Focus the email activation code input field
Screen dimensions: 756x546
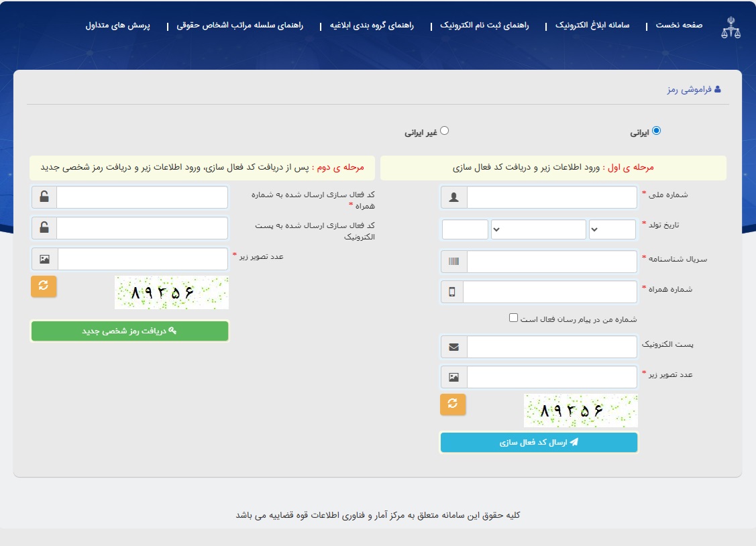pos(142,228)
